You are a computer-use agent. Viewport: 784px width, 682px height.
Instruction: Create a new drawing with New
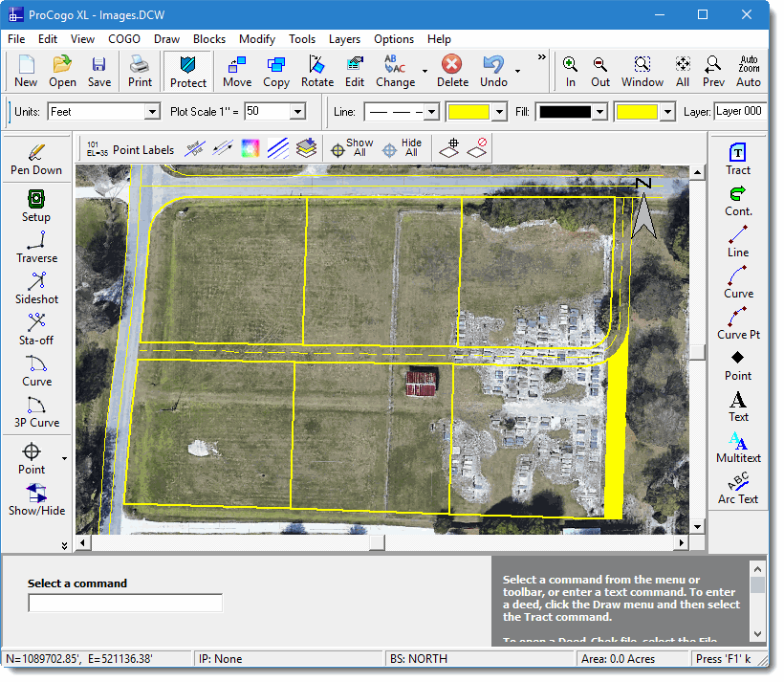pyautogui.click(x=26, y=71)
